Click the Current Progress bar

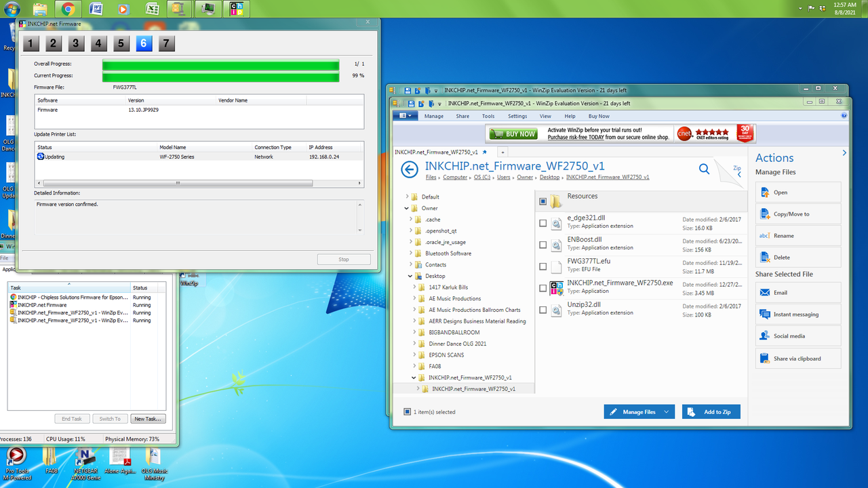click(221, 76)
